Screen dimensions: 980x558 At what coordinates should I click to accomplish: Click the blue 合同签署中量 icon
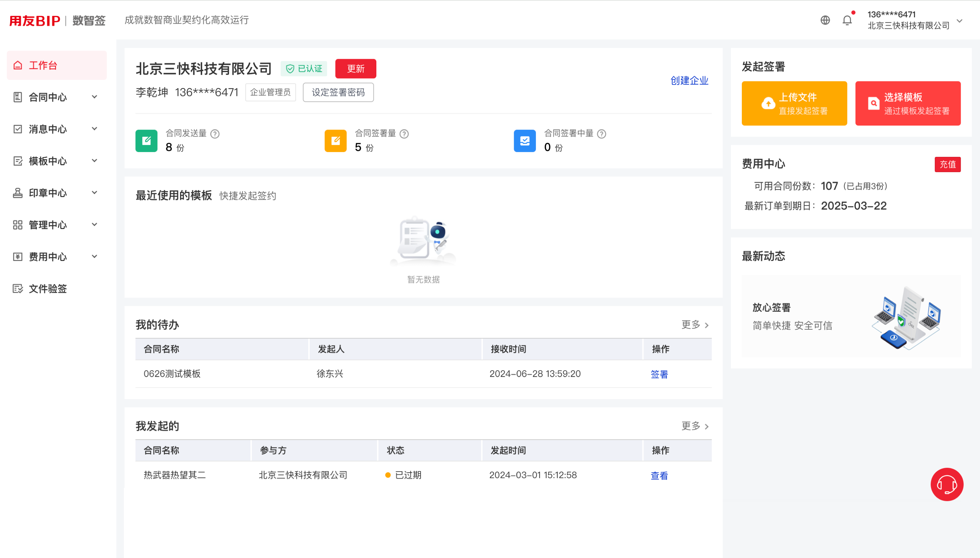coord(525,141)
